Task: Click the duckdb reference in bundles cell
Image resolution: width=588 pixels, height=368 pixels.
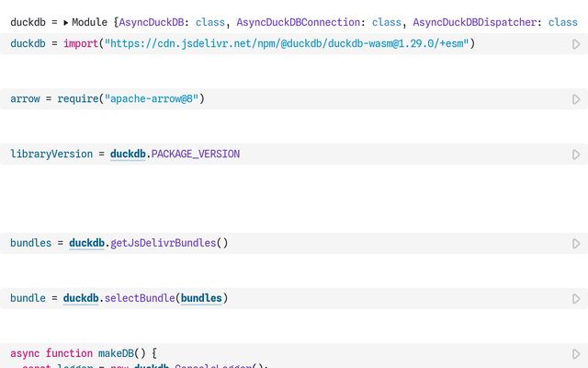Action: pos(86,244)
